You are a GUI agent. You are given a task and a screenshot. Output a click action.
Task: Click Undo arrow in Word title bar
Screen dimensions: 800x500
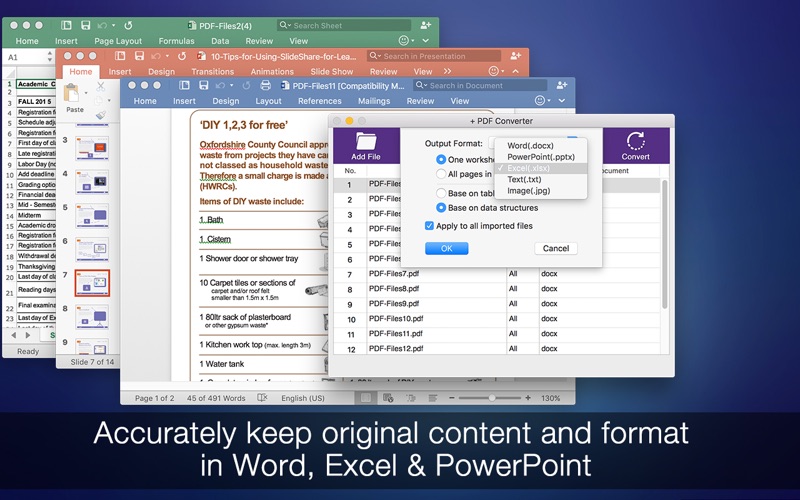[x=220, y=85]
